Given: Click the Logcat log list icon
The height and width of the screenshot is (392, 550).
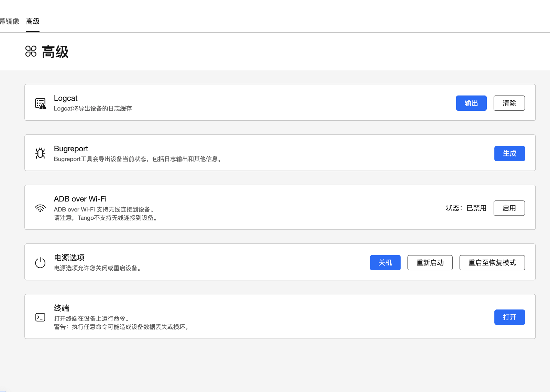Looking at the screenshot, I should click(40, 103).
